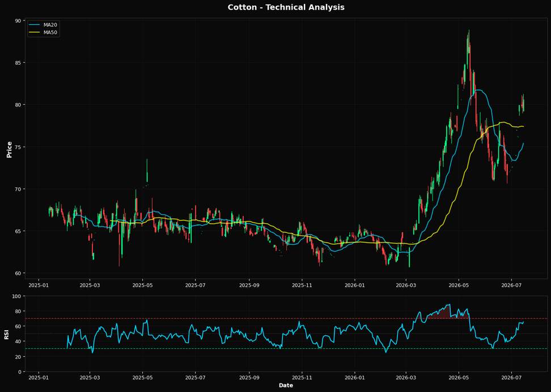Click the price axis tick '70'
Screen dimensions: 551x392
18,189
